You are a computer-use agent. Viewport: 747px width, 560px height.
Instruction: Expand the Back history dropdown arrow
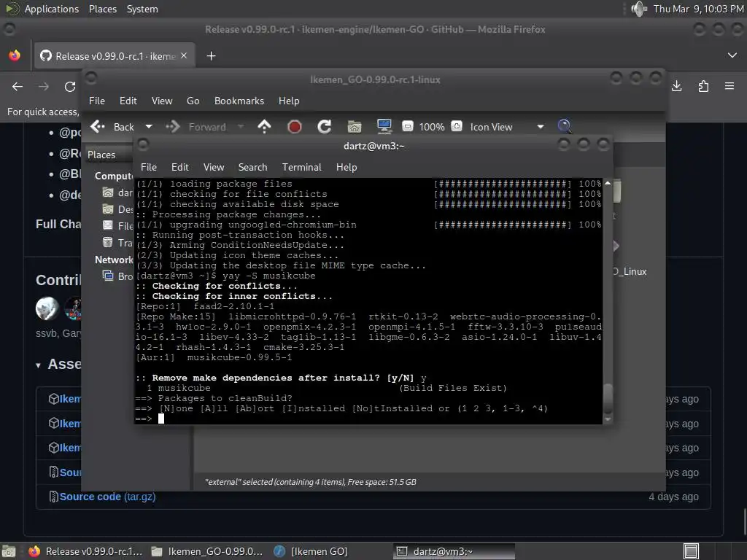[149, 127]
